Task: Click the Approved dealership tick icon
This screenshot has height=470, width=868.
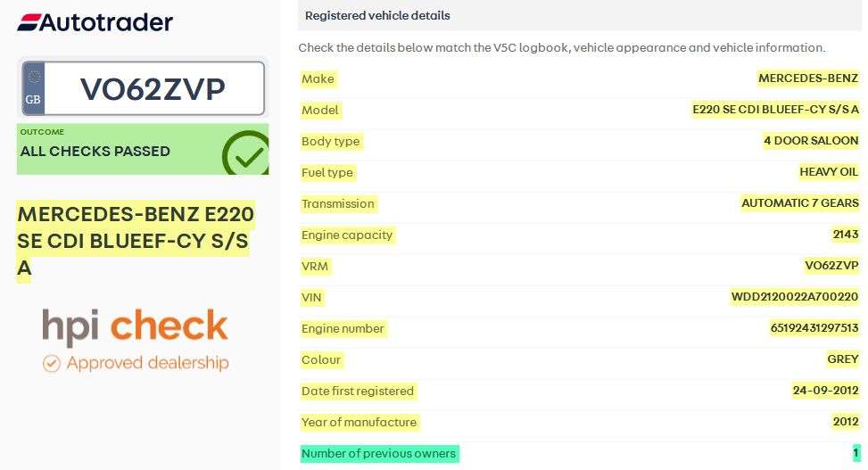Action: click(x=52, y=363)
